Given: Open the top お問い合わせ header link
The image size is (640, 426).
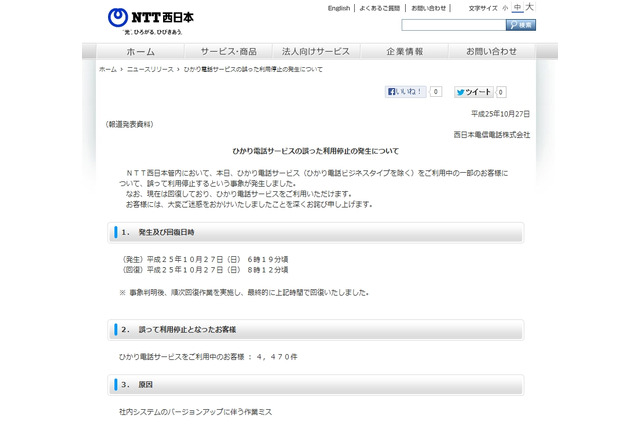Looking at the screenshot, I should click(x=429, y=8).
